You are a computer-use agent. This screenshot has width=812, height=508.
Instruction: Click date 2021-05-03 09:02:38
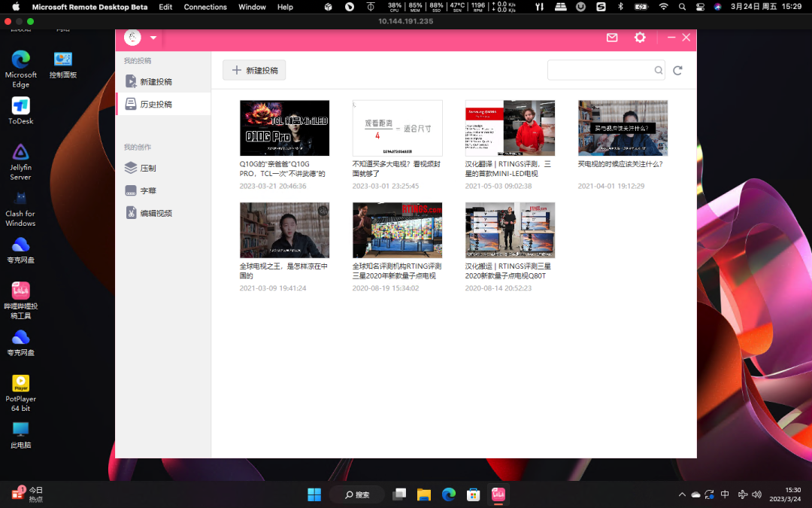pyautogui.click(x=498, y=186)
